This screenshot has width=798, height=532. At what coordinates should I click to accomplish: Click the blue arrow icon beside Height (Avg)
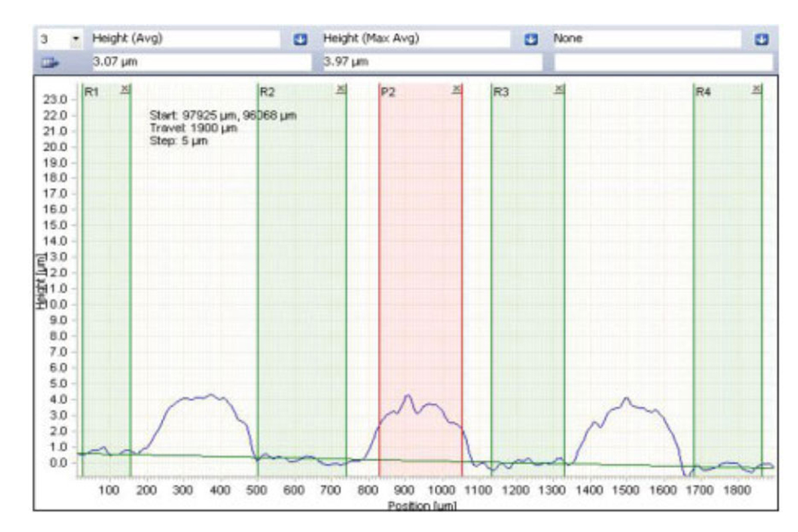point(300,39)
